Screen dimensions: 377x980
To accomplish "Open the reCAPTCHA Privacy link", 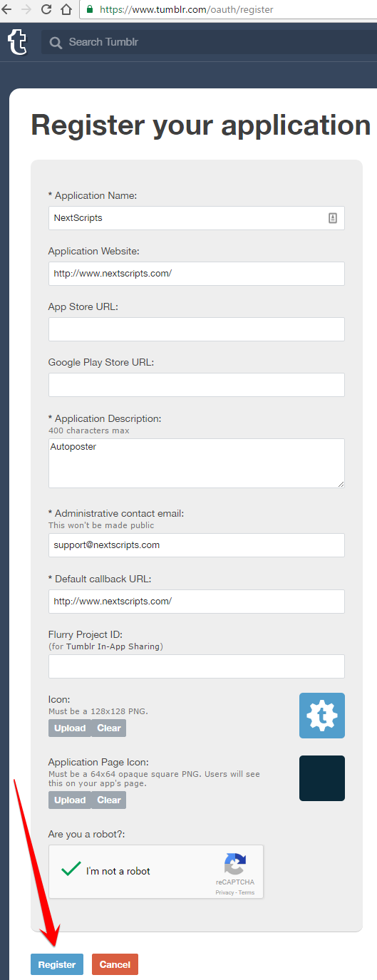I will [224, 892].
